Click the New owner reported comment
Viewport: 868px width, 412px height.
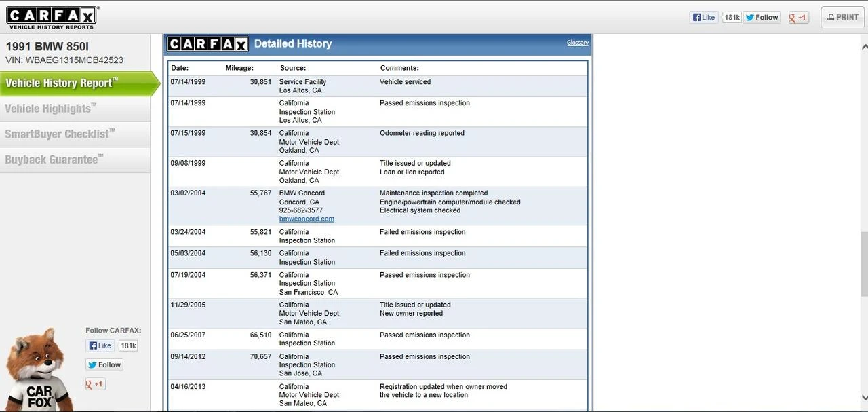pyautogui.click(x=411, y=314)
